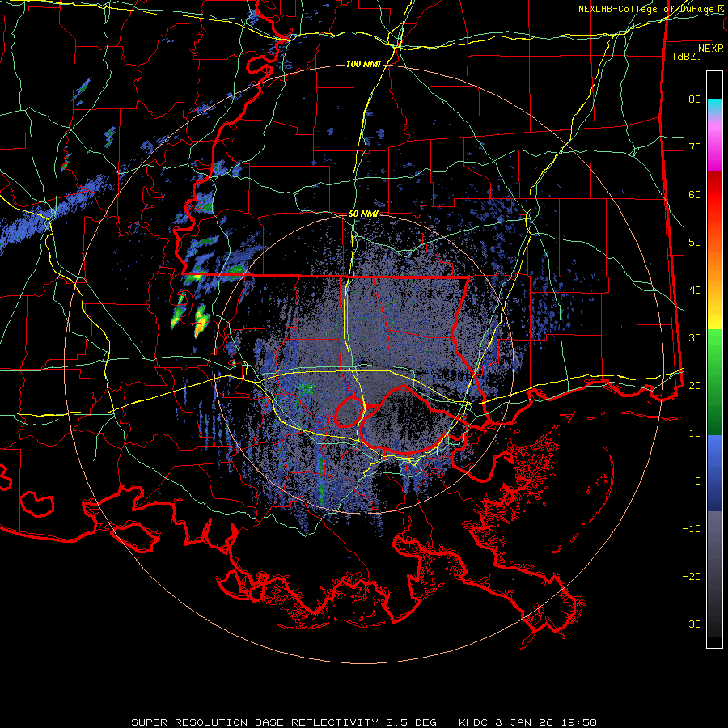Click the 50 NMI range ring label

pyautogui.click(x=363, y=214)
